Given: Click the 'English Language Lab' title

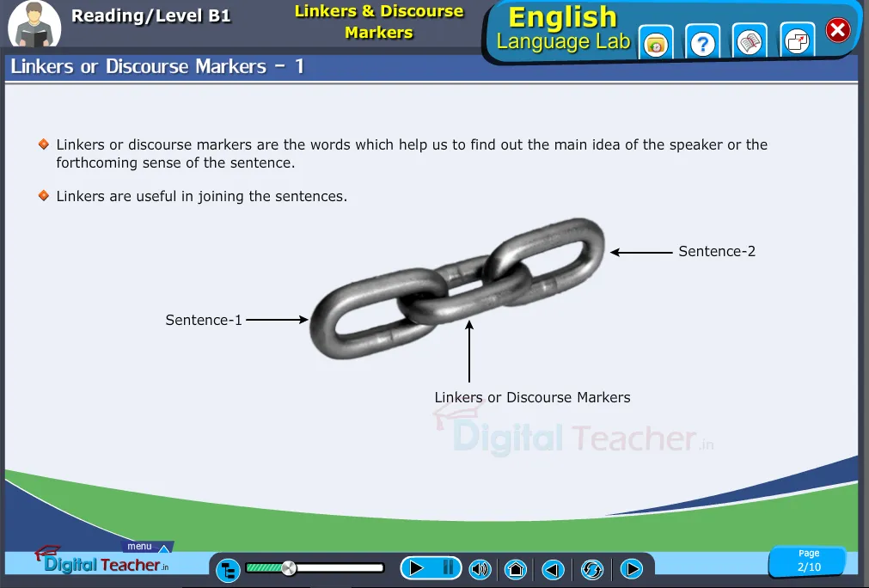Looking at the screenshot, I should coord(562,29).
